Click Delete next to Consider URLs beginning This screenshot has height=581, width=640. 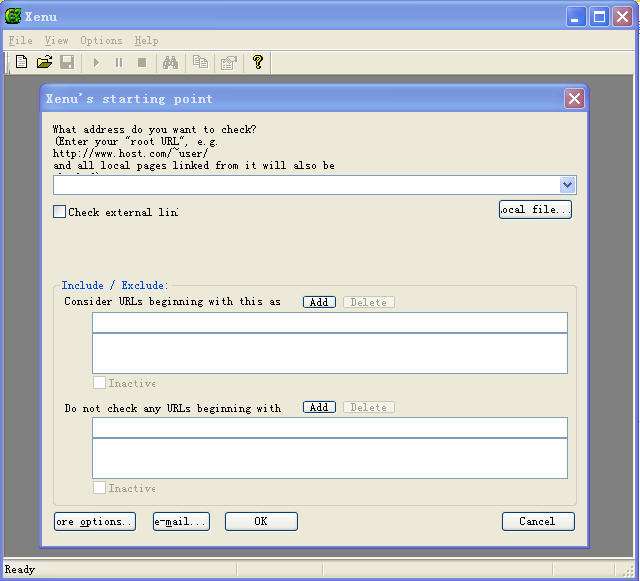(369, 302)
